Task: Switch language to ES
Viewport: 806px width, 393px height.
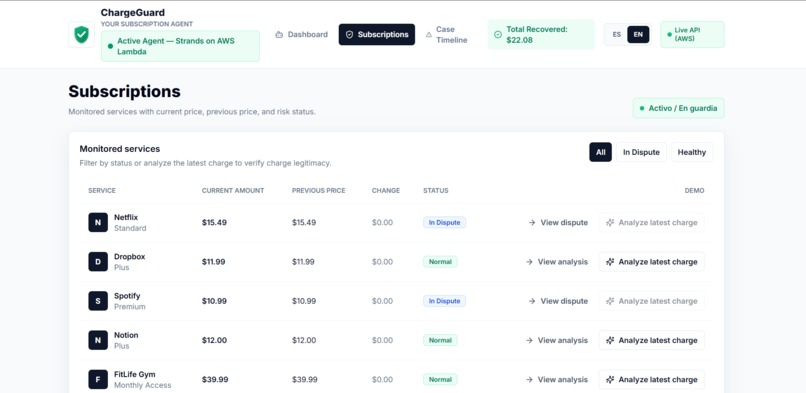Action: [616, 34]
